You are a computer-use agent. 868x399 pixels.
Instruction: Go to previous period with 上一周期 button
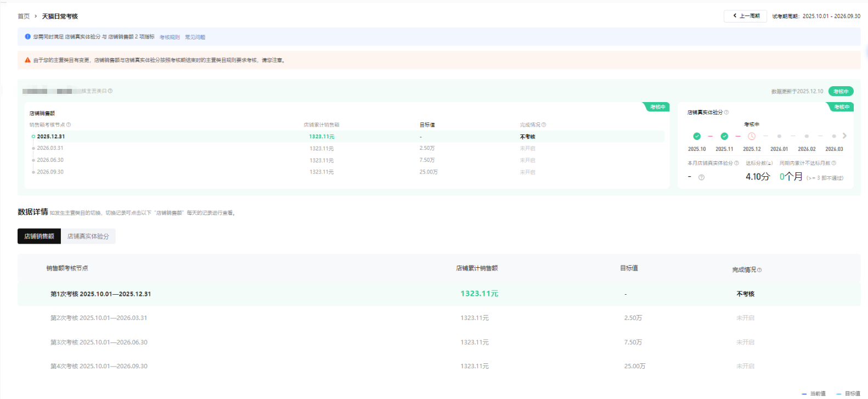745,16
